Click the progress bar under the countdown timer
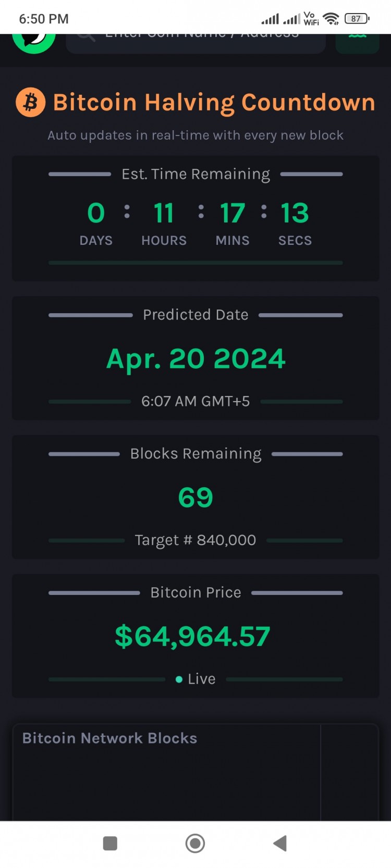 [195, 263]
